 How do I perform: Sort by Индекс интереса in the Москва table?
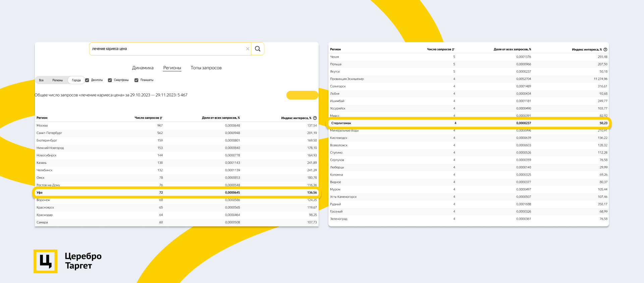(x=297, y=118)
